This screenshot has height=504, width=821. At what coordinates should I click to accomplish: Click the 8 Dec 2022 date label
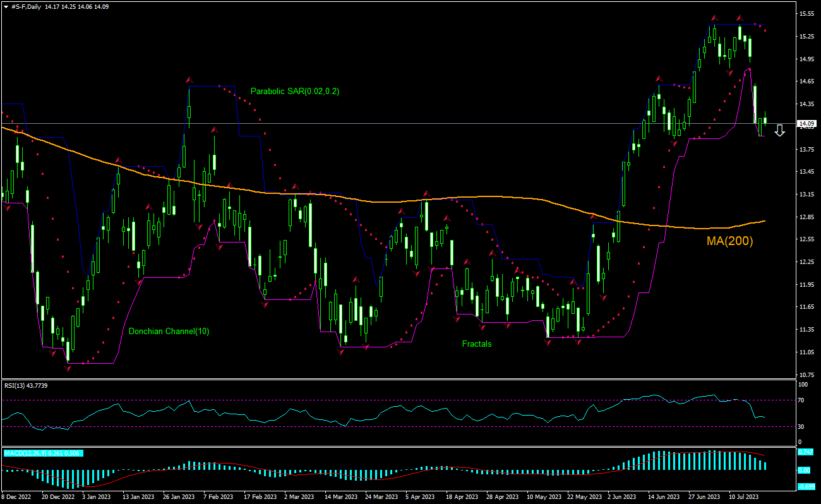(x=18, y=497)
